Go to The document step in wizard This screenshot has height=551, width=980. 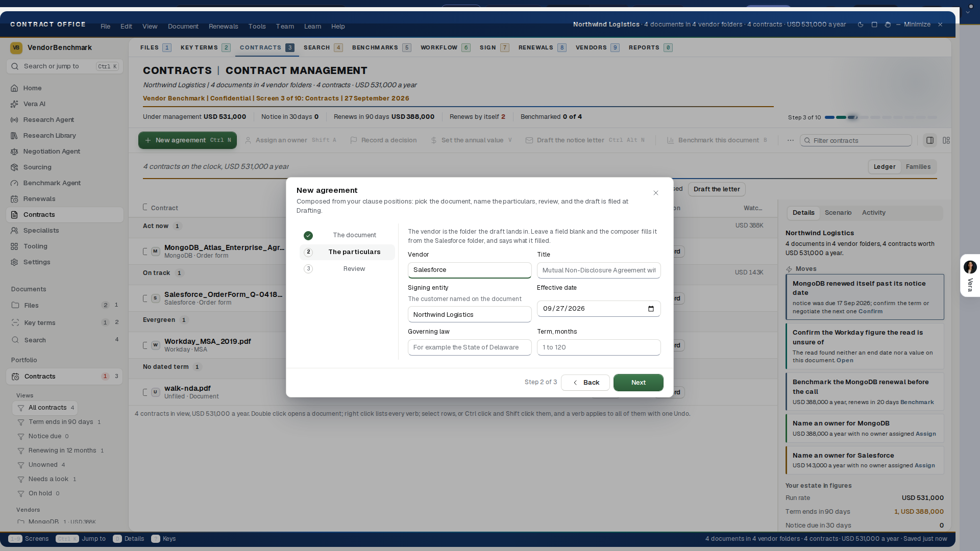[347, 235]
